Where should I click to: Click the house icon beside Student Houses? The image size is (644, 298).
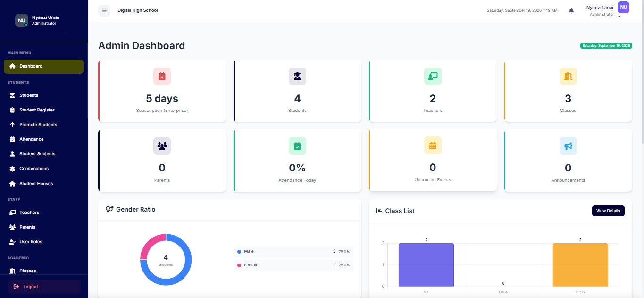(12, 184)
